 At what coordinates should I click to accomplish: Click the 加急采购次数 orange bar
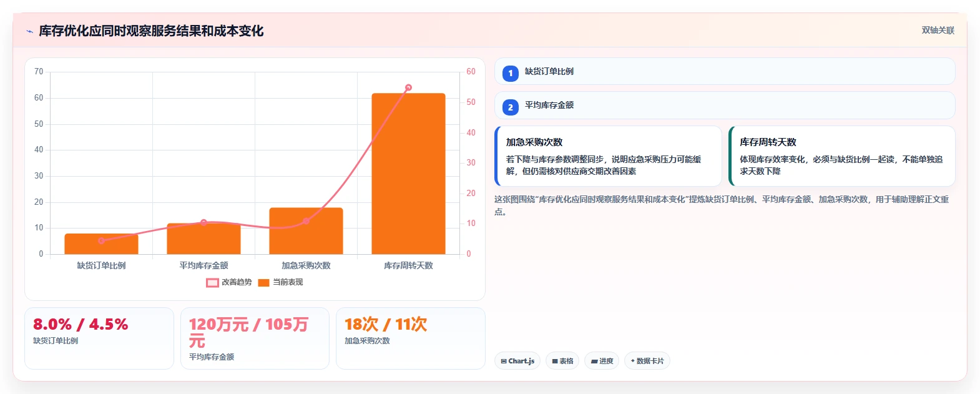tap(306, 231)
